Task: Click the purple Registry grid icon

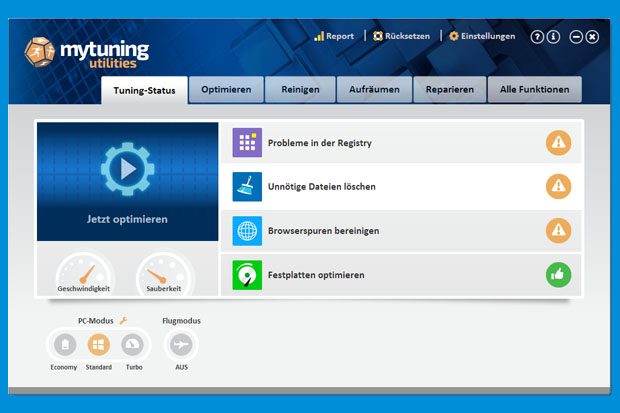Action: [247, 142]
